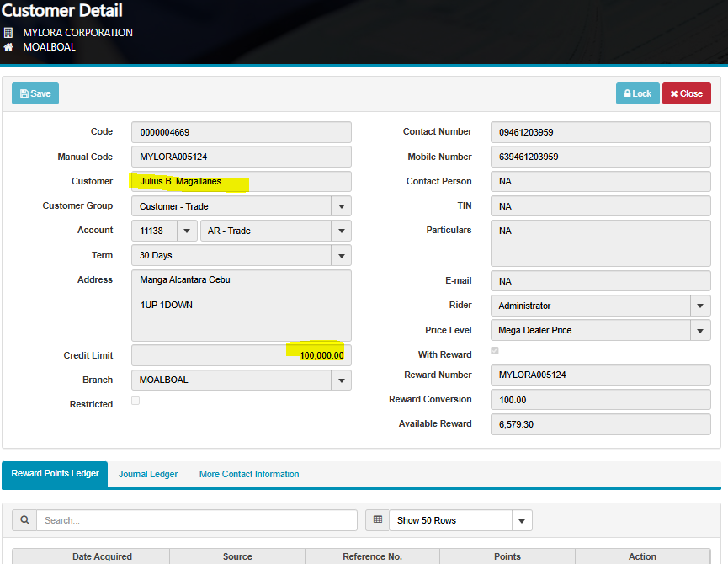728x564 pixels.
Task: Click the search magnifier icon
Action: pyautogui.click(x=24, y=520)
